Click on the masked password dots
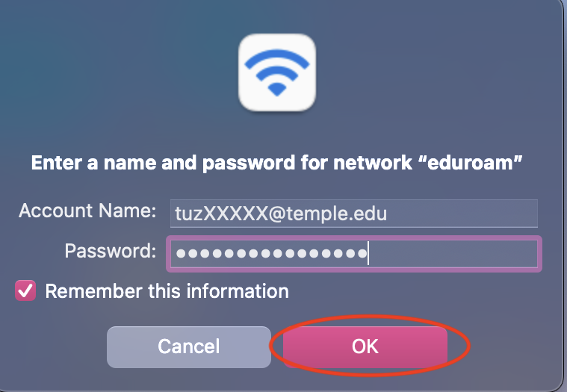 click(269, 254)
